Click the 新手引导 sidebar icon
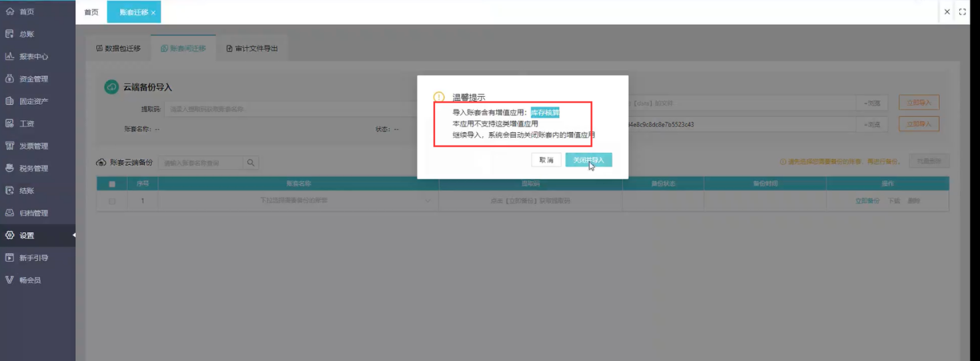The width and height of the screenshot is (980, 361). point(9,258)
